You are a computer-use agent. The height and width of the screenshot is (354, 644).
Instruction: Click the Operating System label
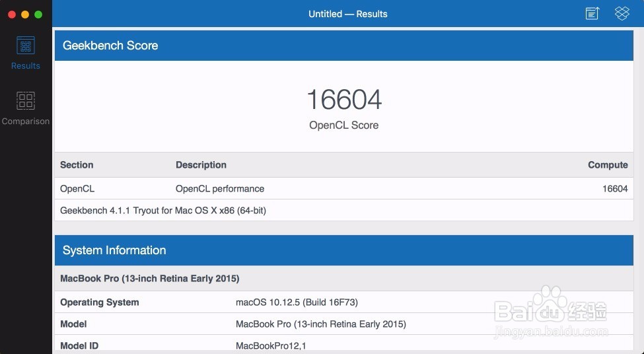[99, 302]
